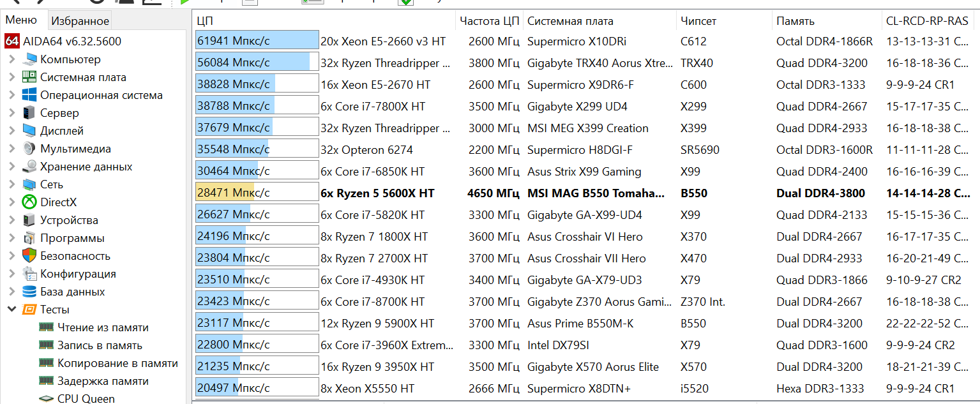Click the 4650 МГц frequency cell
The height and width of the screenshot is (404, 980).
tap(494, 193)
